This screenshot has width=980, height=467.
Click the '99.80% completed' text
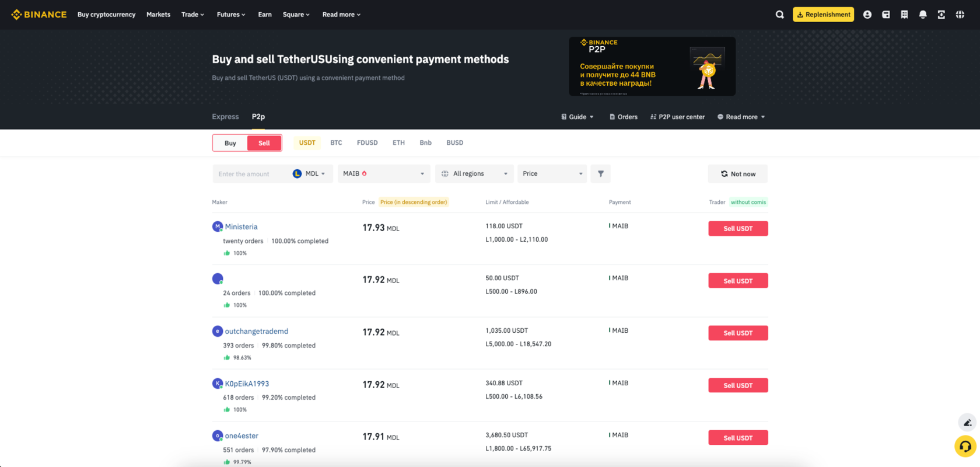pyautogui.click(x=289, y=346)
